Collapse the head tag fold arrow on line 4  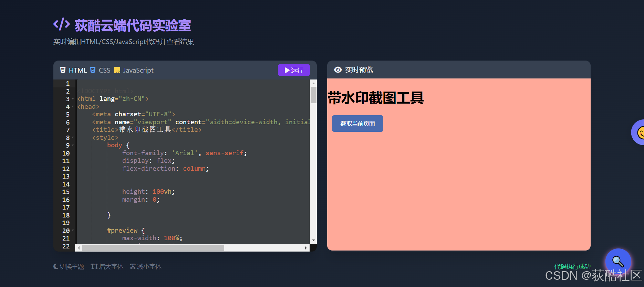coord(73,107)
